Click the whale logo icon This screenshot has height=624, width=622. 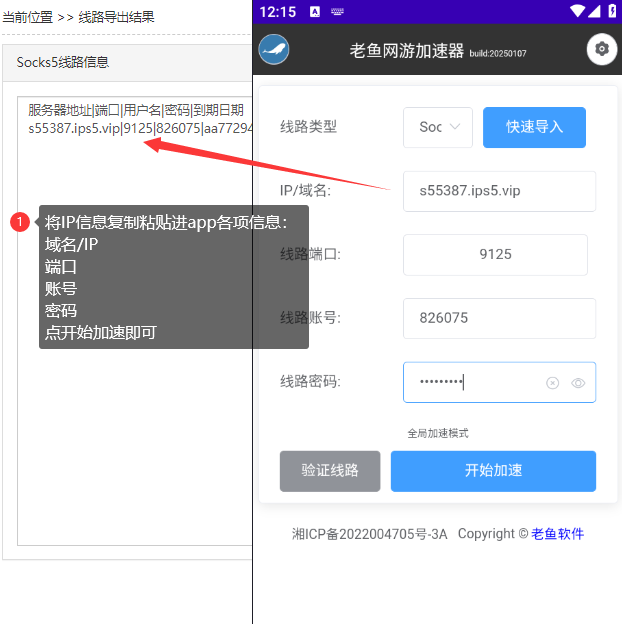coord(274,49)
